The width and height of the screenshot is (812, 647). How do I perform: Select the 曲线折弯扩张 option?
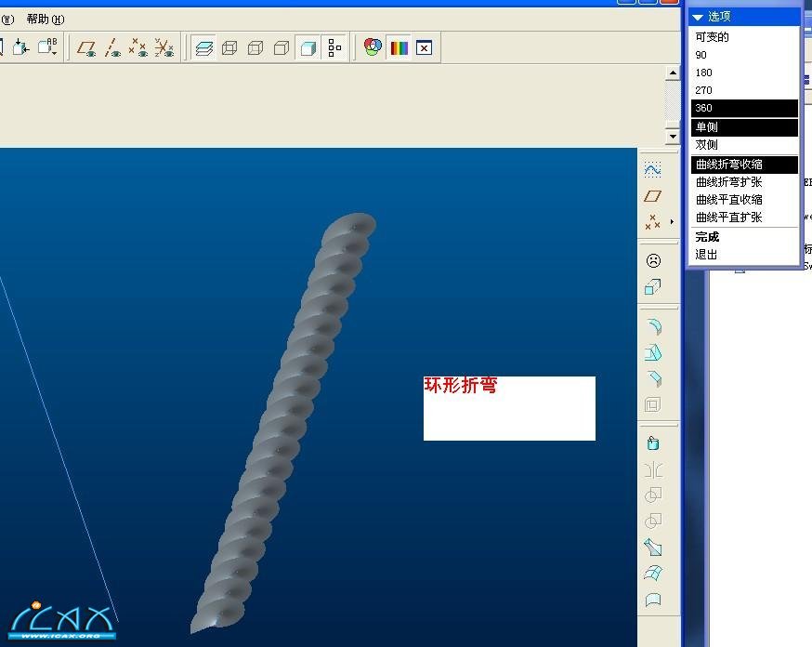[743, 182]
